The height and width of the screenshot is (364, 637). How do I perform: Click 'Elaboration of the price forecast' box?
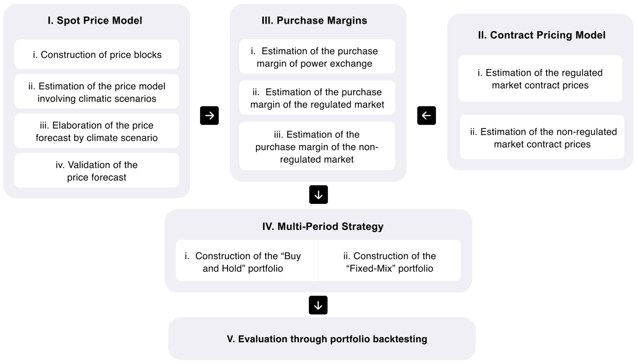(x=97, y=131)
